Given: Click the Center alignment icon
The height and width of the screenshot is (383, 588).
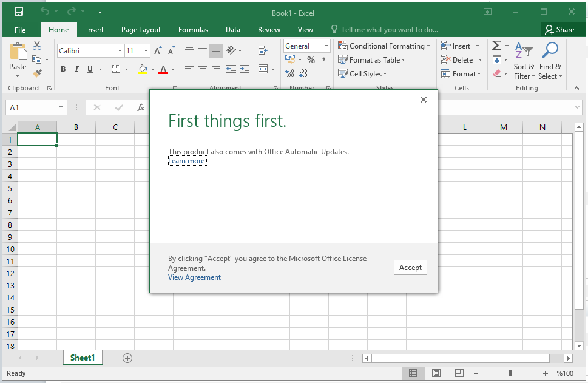Looking at the screenshot, I should [203, 69].
